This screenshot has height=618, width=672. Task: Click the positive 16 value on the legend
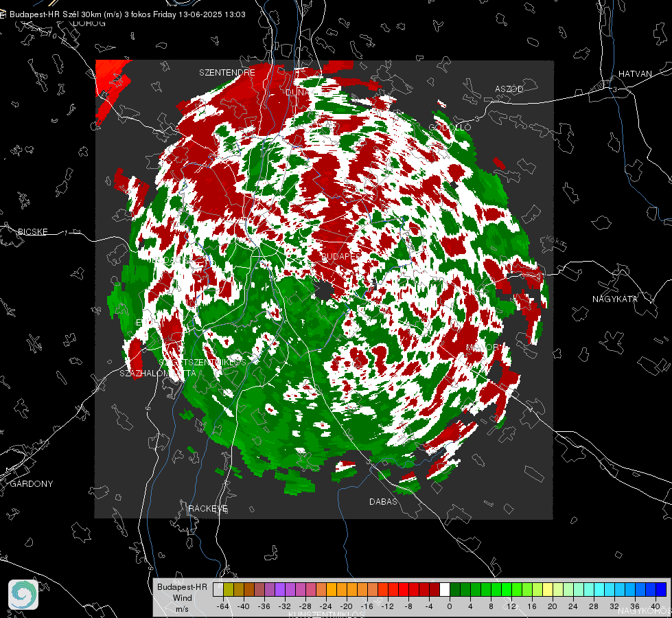[532, 606]
